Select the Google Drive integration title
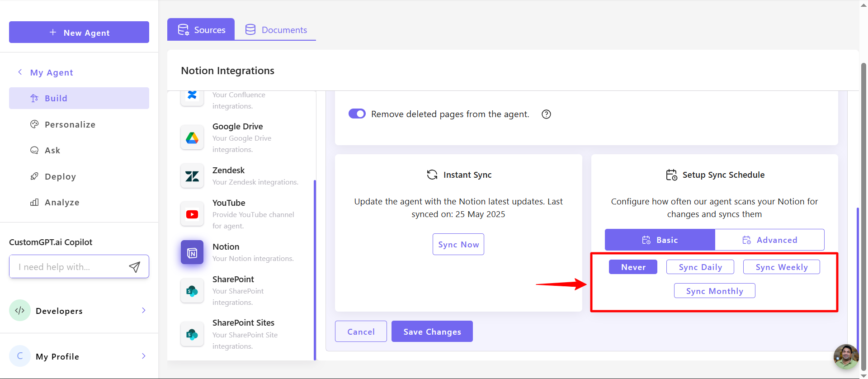The image size is (868, 379). pyautogui.click(x=238, y=126)
